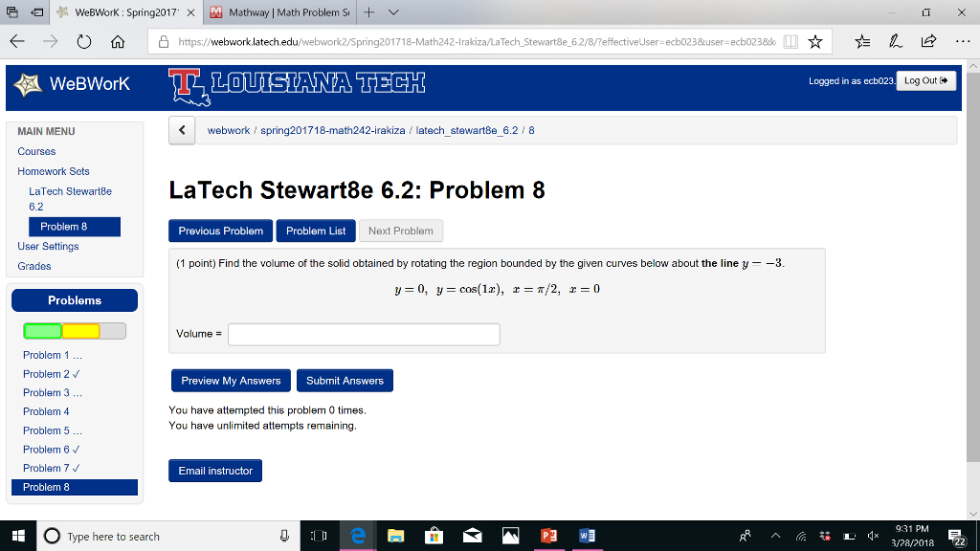Click the Microsoft Store icon
The image size is (980, 551).
434,534
